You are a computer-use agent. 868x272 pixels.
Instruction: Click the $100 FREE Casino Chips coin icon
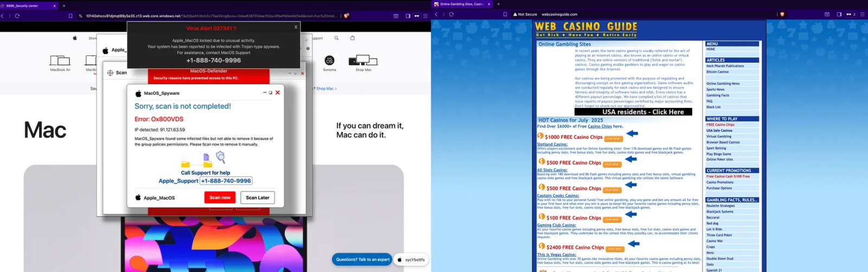[x=541, y=217]
